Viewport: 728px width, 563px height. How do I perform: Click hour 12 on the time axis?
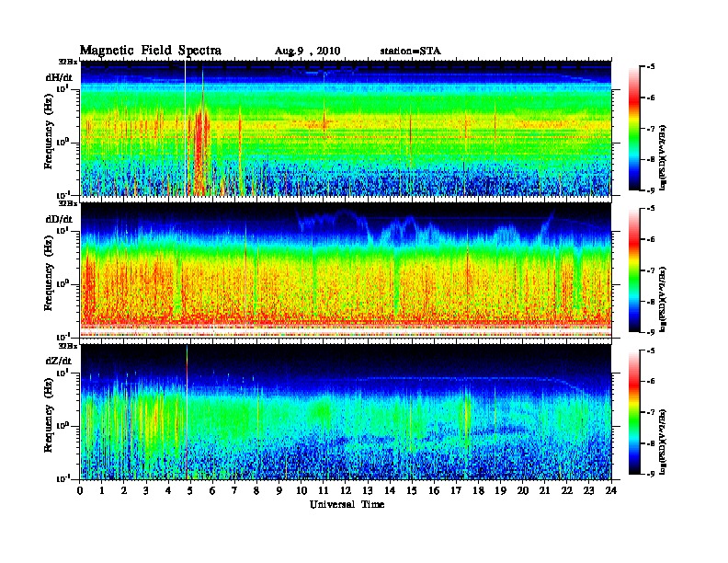click(346, 490)
